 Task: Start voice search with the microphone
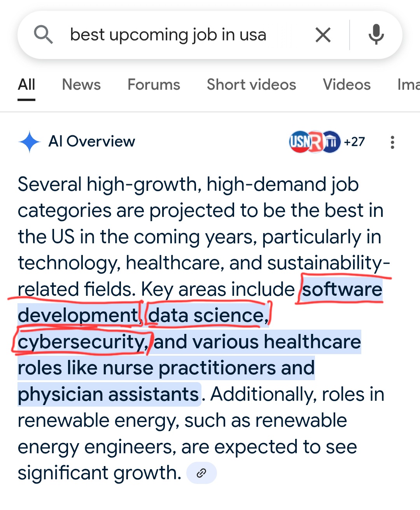click(x=376, y=35)
